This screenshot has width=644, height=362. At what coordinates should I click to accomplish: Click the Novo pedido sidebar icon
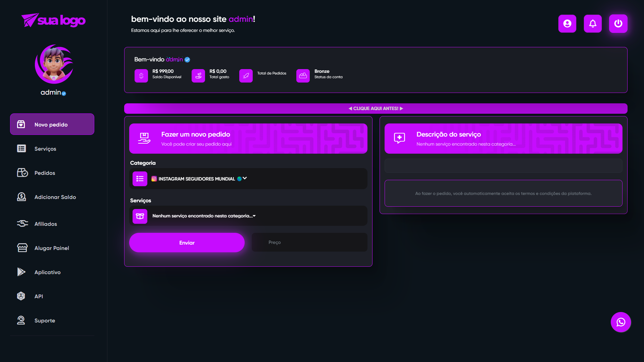point(21,124)
